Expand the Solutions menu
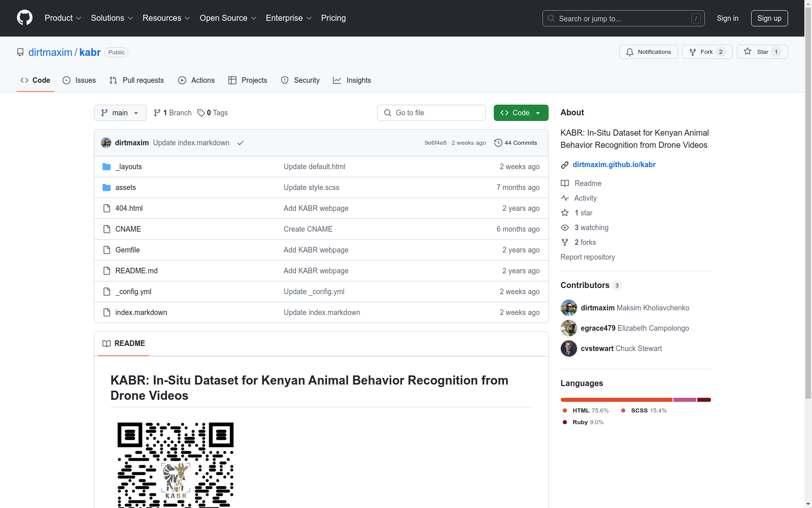Image resolution: width=812 pixels, height=508 pixels. [x=112, y=18]
